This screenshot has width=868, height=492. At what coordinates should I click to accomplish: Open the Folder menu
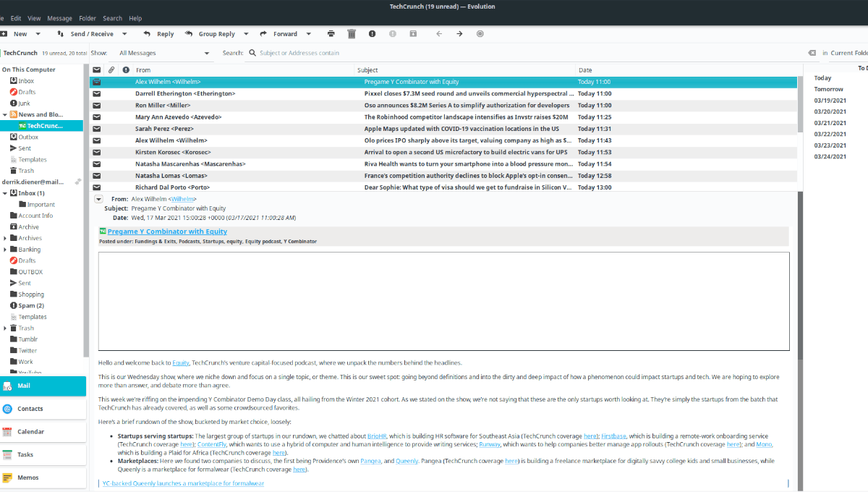pyautogui.click(x=86, y=18)
